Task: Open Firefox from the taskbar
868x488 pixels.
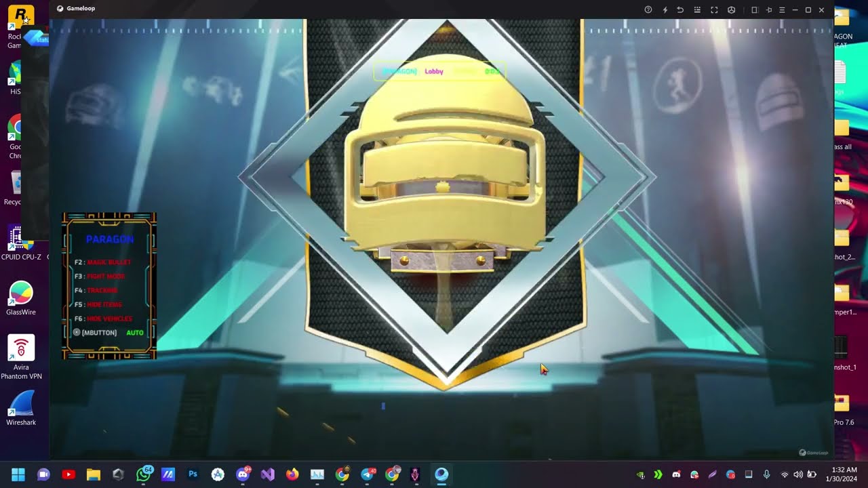Action: [292, 474]
